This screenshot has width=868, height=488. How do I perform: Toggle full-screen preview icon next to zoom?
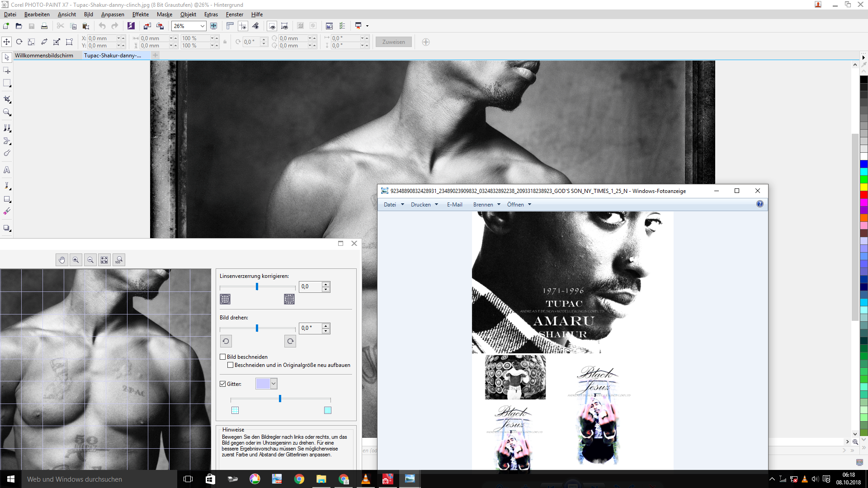coord(214,26)
